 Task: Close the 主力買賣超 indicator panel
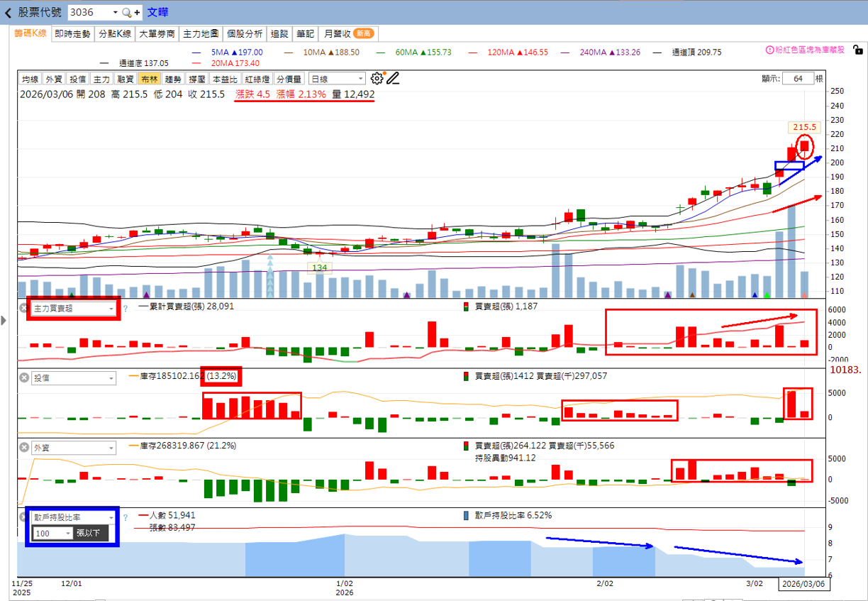23,308
